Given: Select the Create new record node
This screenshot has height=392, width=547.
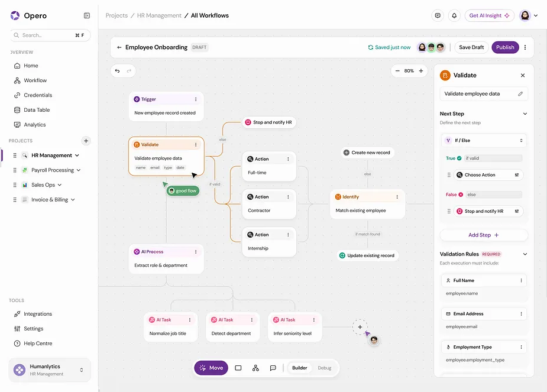Looking at the screenshot, I should tap(367, 153).
